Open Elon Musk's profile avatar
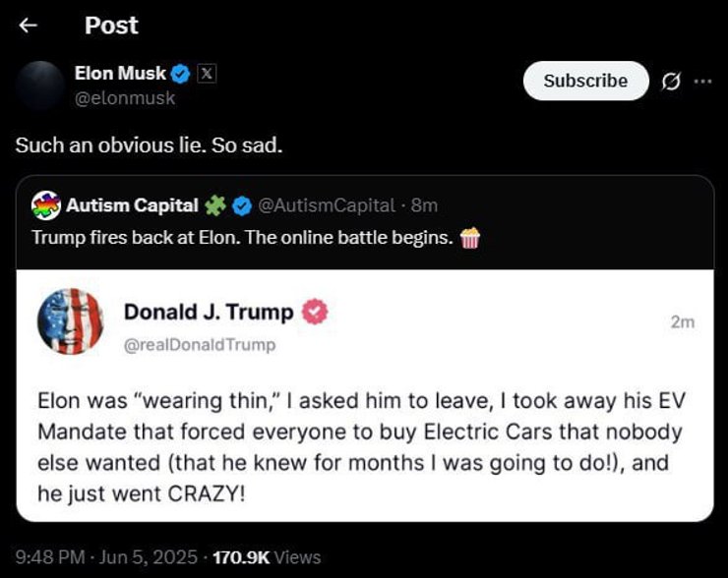 (x=40, y=85)
